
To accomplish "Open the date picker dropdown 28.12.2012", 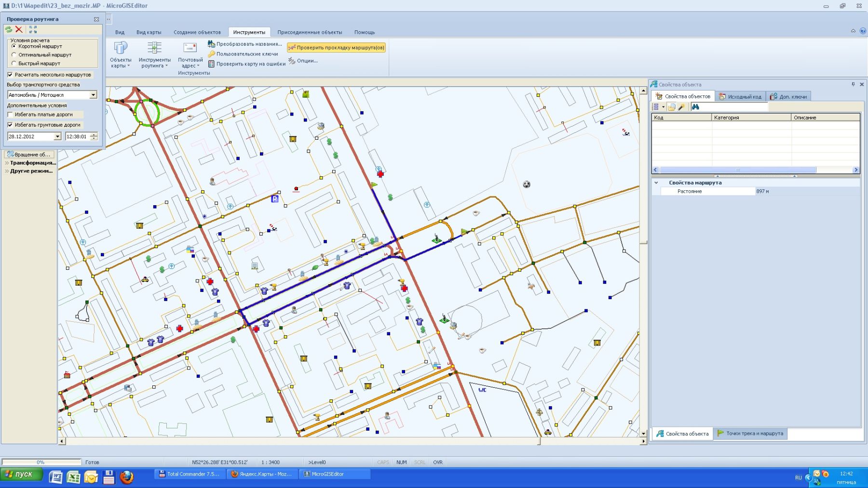I will (57, 137).
